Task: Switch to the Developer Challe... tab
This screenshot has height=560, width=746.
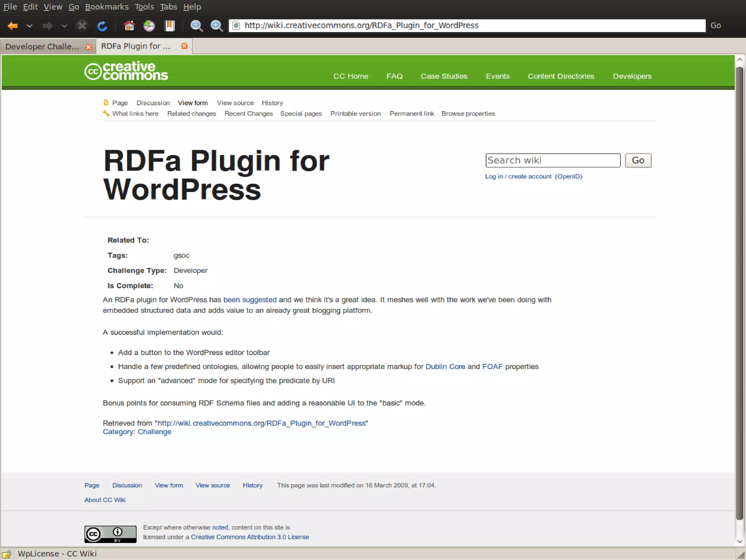Action: [x=42, y=47]
